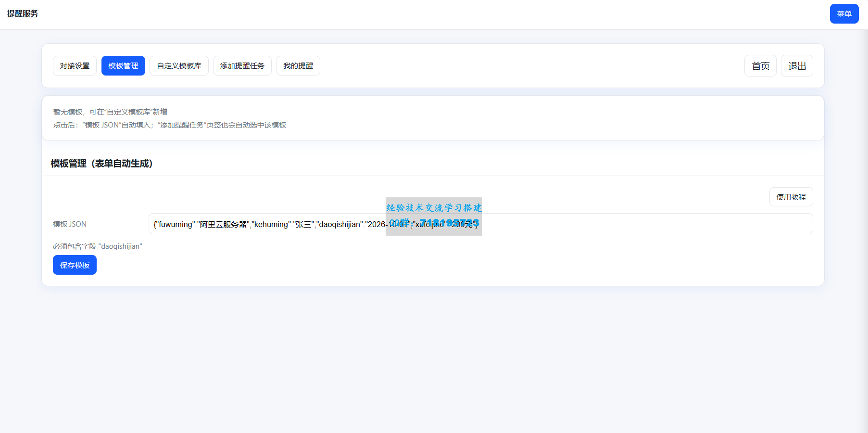868x433 pixels.
Task: Open the 菜单 menu button
Action: [844, 14]
